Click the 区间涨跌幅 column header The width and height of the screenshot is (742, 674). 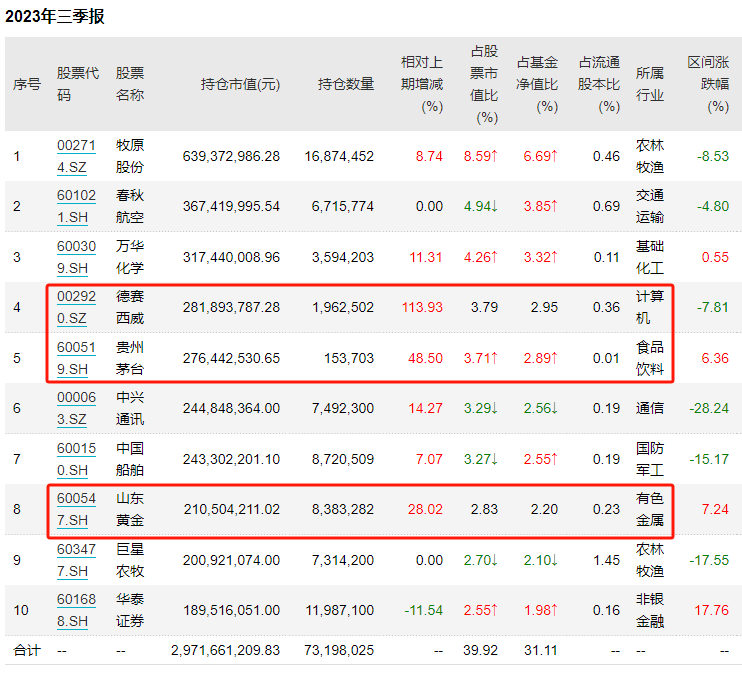point(708,84)
